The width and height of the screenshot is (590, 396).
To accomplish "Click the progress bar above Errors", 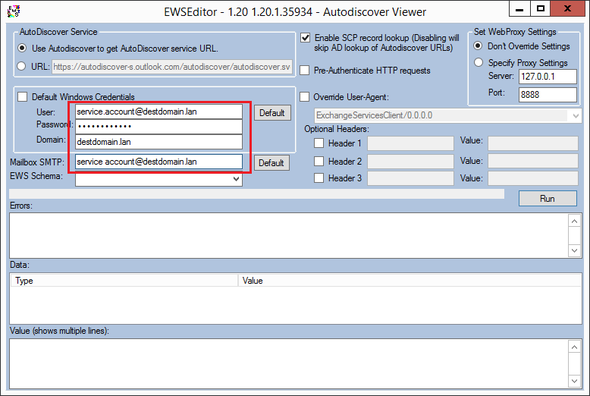I will (x=257, y=194).
